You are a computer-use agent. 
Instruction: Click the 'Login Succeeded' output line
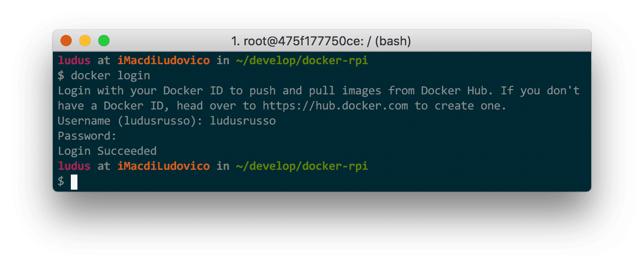(x=107, y=151)
